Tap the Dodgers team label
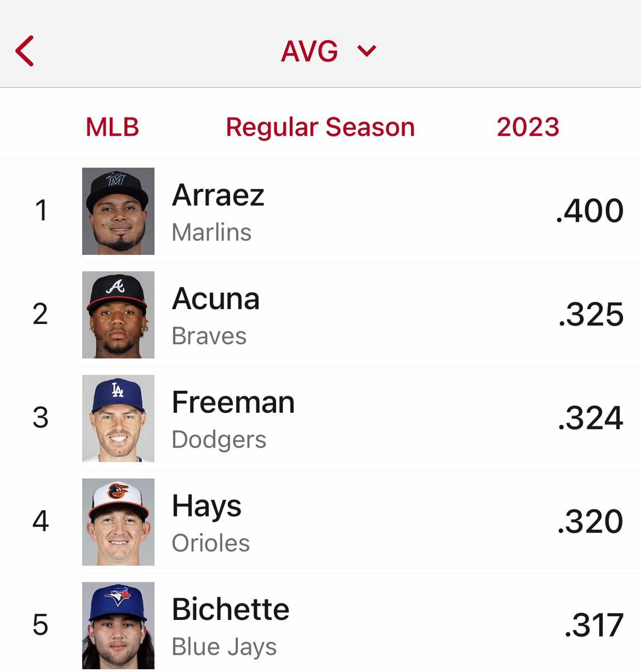641x672 pixels. [x=219, y=440]
